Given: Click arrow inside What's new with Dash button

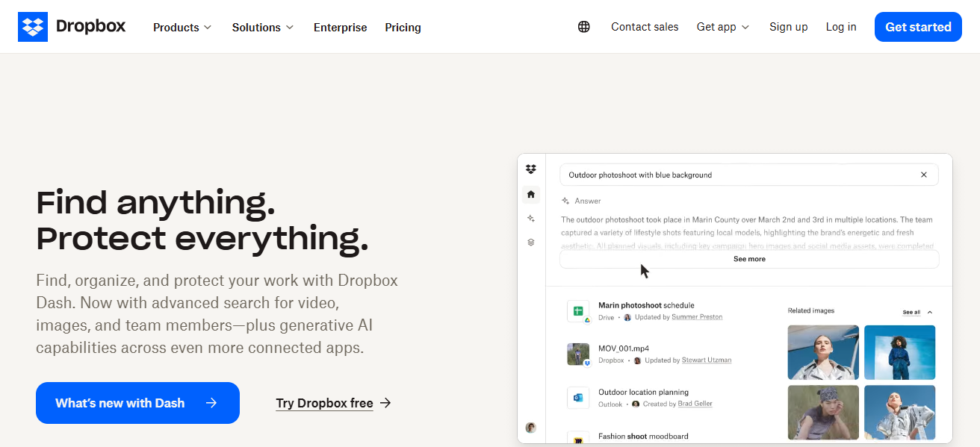Looking at the screenshot, I should click(211, 403).
